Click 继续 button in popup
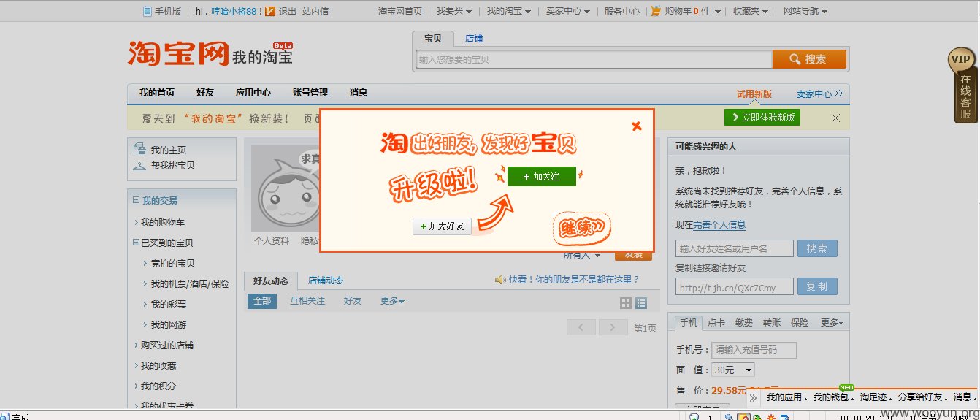 click(x=581, y=229)
